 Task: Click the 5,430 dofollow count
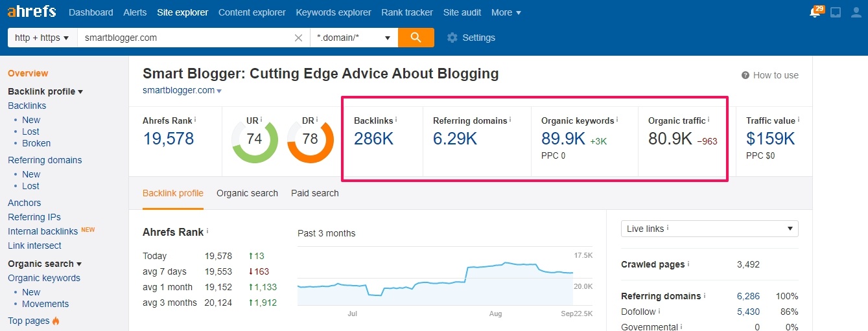pyautogui.click(x=748, y=312)
